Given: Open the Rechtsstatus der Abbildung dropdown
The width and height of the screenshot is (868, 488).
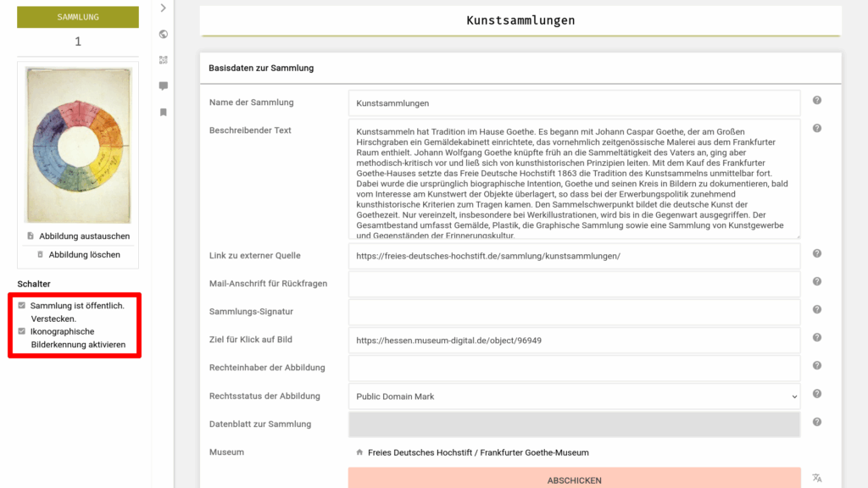Looking at the screenshot, I should click(x=574, y=396).
